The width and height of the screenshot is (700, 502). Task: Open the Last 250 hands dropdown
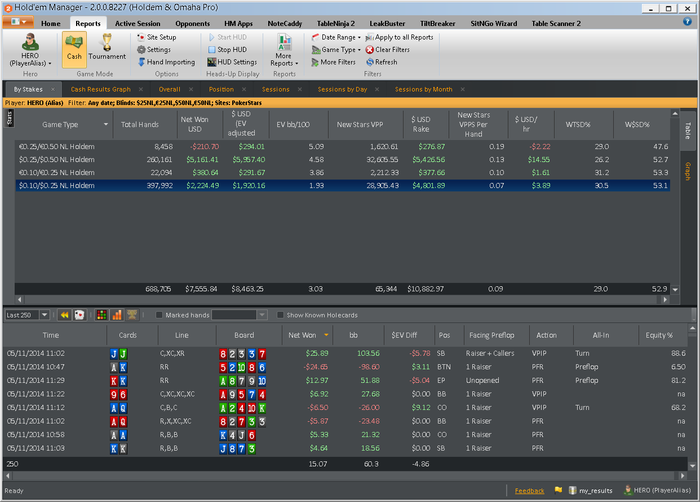pyautogui.click(x=45, y=315)
